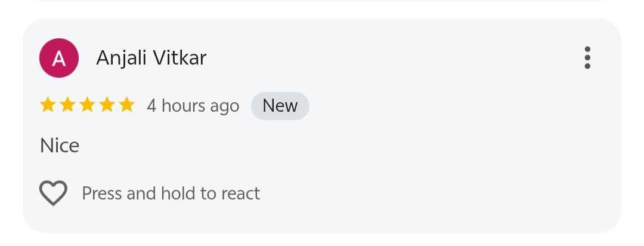The width and height of the screenshot is (644, 246).
Task: Open reviewer Anjali Vitkar's profile name
Action: pos(151,58)
